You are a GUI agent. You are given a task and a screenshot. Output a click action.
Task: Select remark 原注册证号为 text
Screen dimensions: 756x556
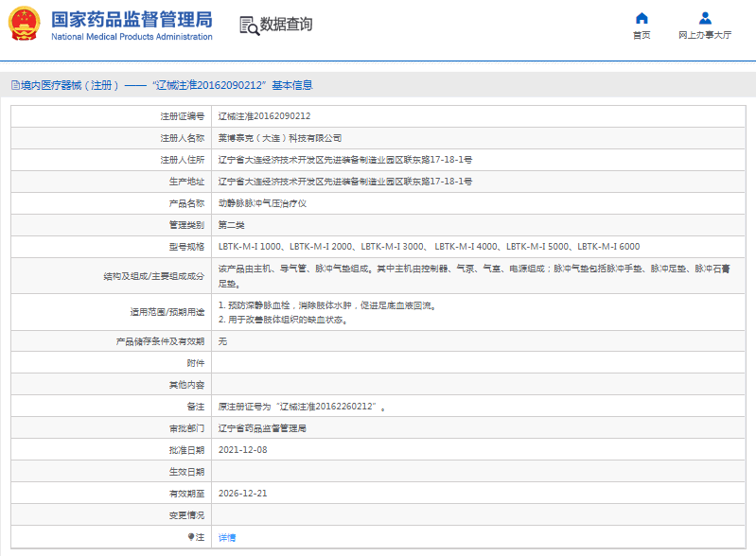[302, 407]
